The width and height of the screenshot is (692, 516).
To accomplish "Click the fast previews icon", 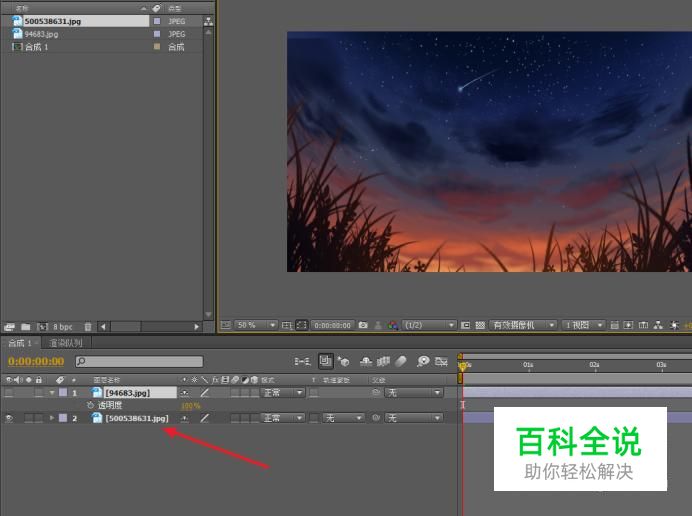I will 628,325.
